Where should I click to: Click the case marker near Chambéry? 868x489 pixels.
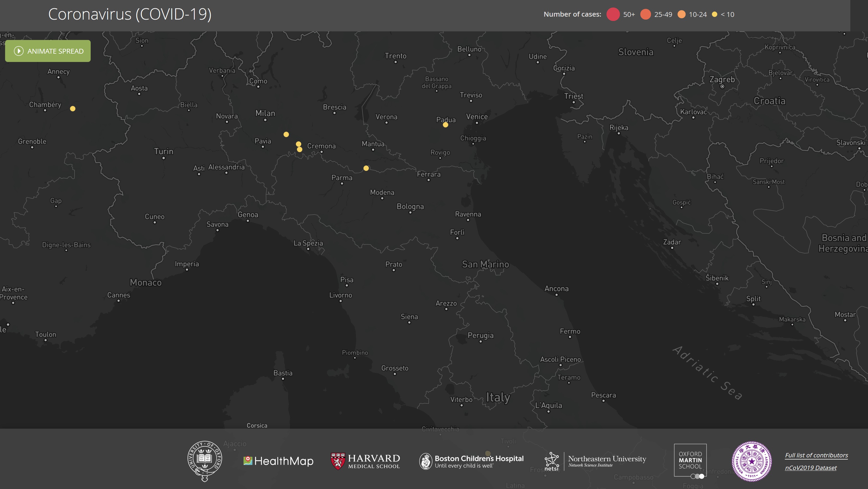click(x=72, y=109)
